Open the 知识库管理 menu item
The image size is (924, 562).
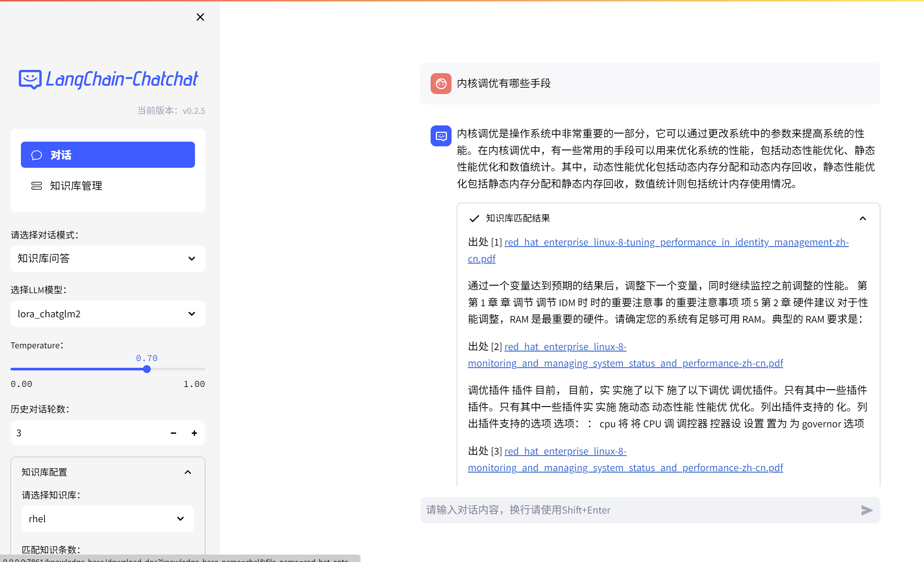click(x=76, y=186)
